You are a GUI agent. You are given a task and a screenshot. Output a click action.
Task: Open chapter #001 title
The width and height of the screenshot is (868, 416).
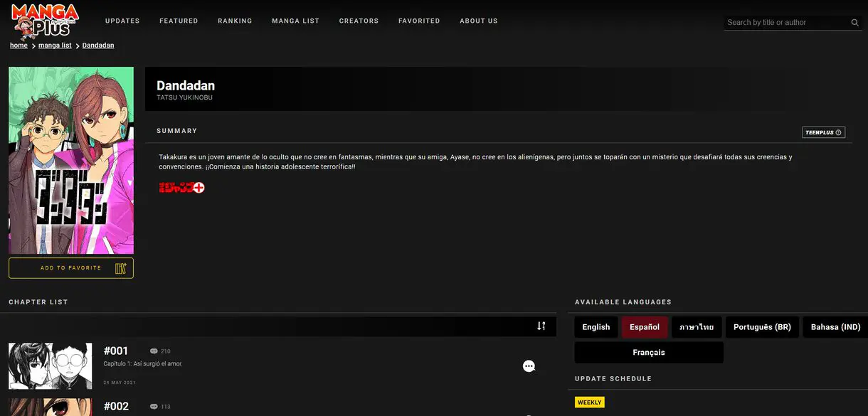click(116, 351)
